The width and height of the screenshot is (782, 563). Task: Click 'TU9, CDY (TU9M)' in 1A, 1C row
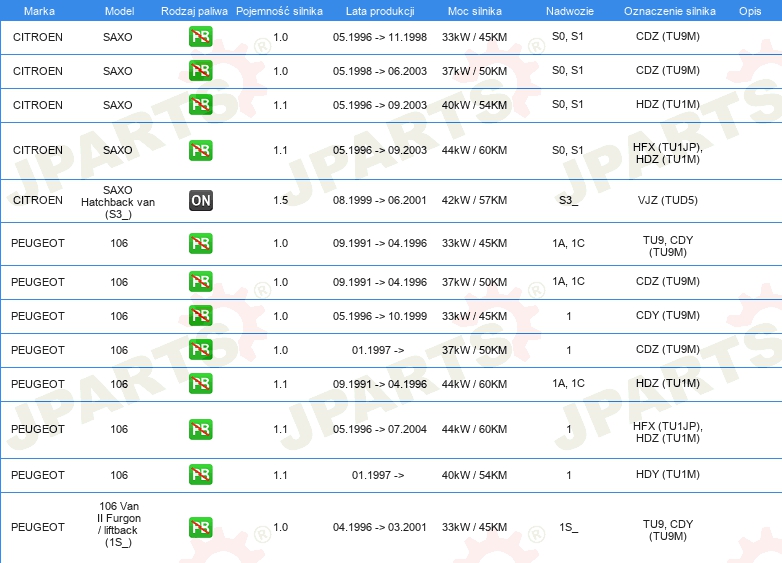667,246
